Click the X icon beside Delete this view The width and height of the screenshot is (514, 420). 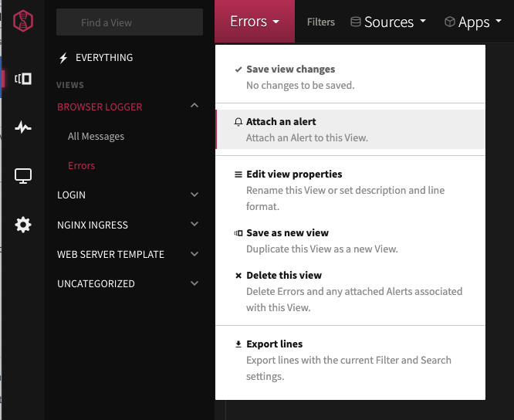coord(238,276)
